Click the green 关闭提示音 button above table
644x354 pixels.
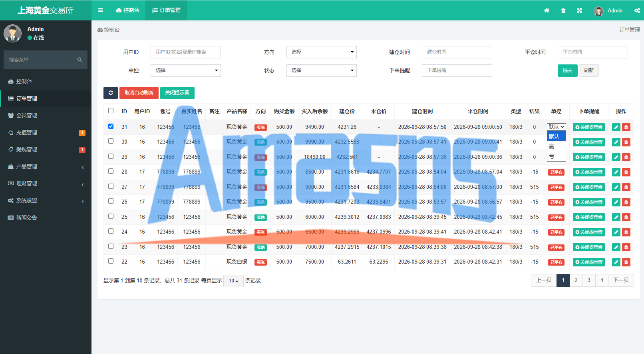click(177, 93)
